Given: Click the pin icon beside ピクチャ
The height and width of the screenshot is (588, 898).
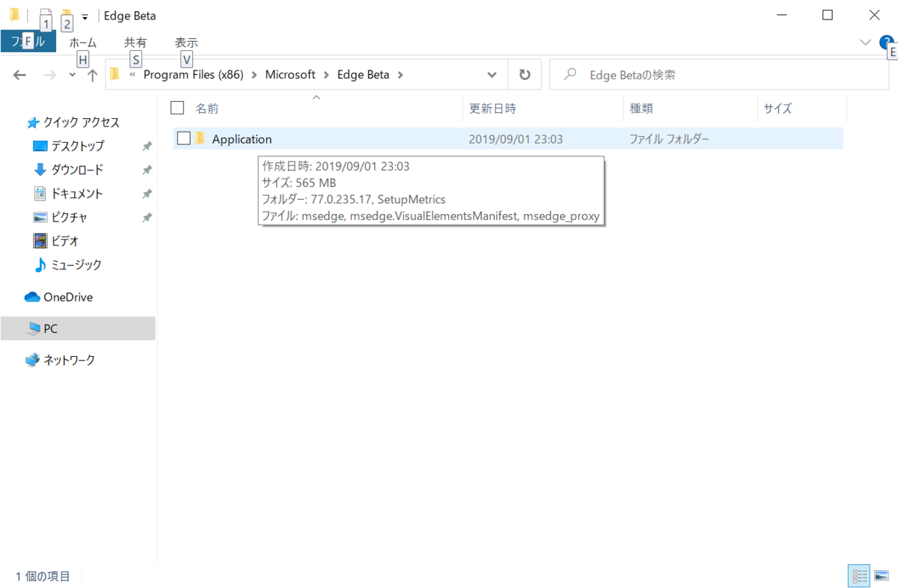Looking at the screenshot, I should coord(147,218).
